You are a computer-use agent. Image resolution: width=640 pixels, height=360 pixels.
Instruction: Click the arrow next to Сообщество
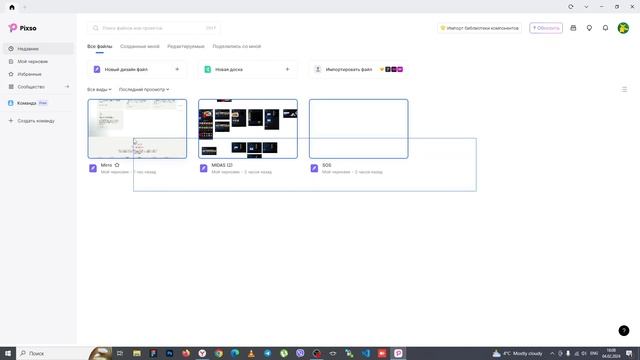[x=67, y=87]
